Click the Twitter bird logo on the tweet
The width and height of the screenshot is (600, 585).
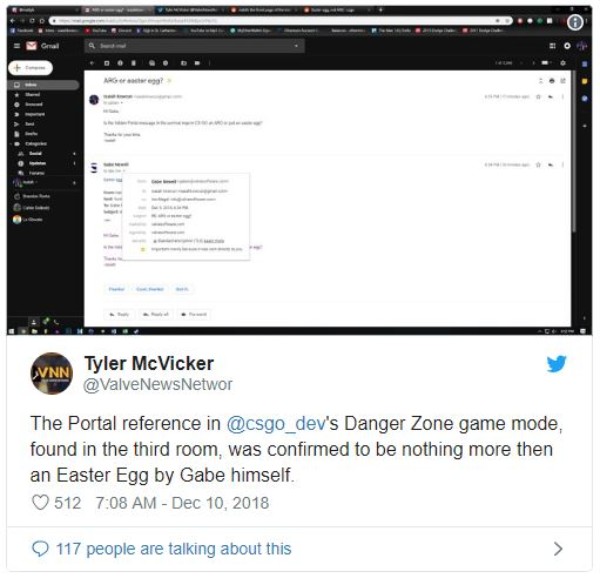(556, 363)
